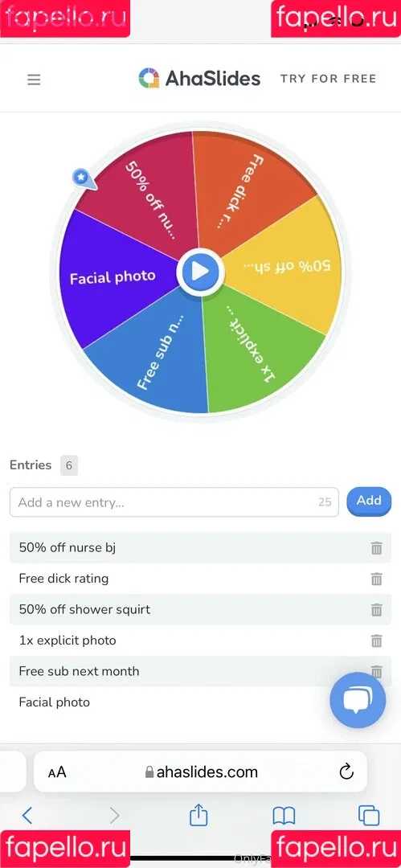Select the 'Free sub next month' entry row

coord(201,671)
